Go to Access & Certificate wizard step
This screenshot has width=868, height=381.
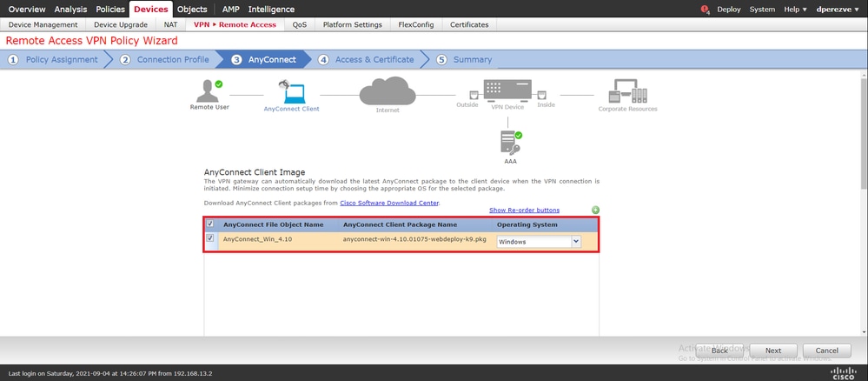(x=367, y=59)
